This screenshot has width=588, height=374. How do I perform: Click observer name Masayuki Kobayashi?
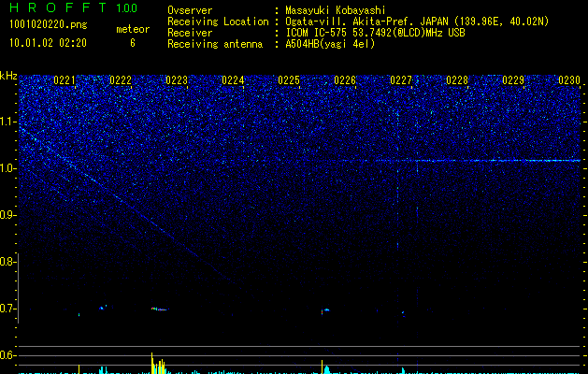click(x=336, y=10)
